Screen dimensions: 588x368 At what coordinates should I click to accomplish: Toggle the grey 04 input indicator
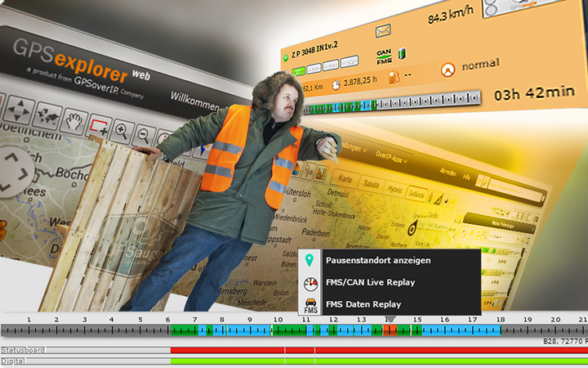click(x=350, y=61)
